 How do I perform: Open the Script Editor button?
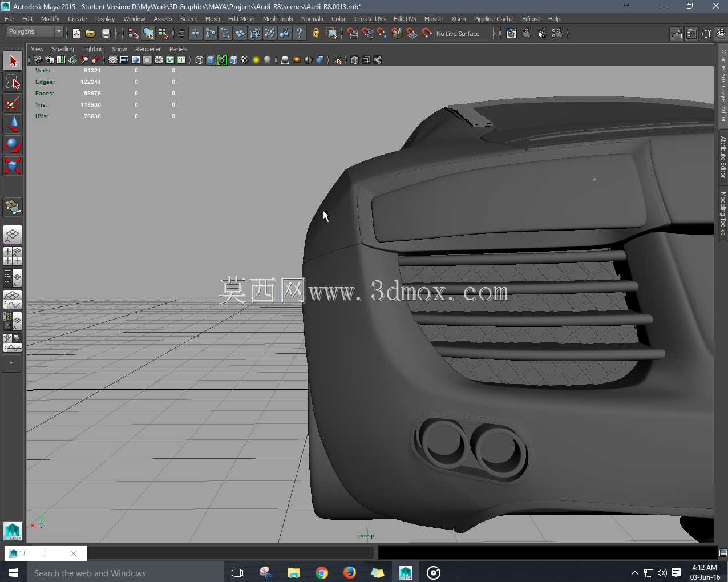click(723, 552)
